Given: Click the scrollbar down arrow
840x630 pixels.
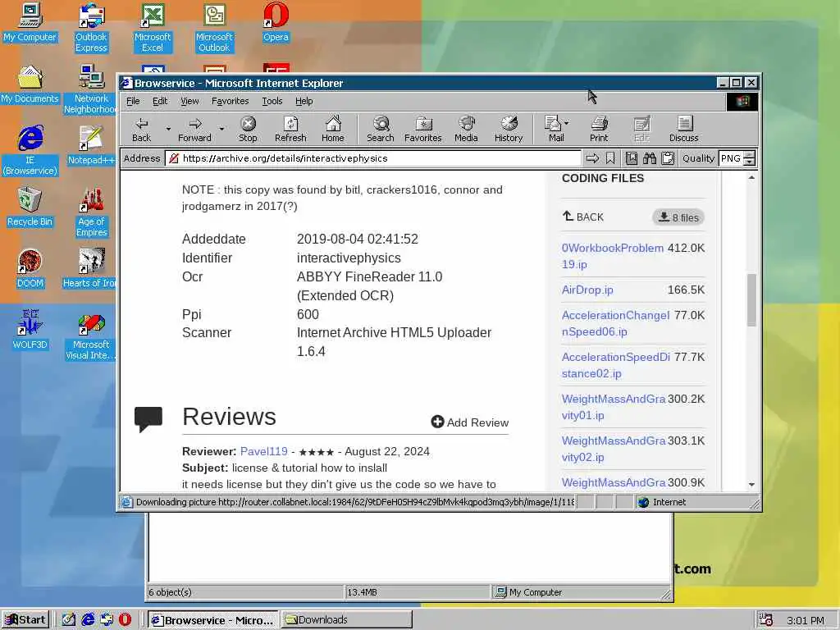Looking at the screenshot, I should pos(751,484).
